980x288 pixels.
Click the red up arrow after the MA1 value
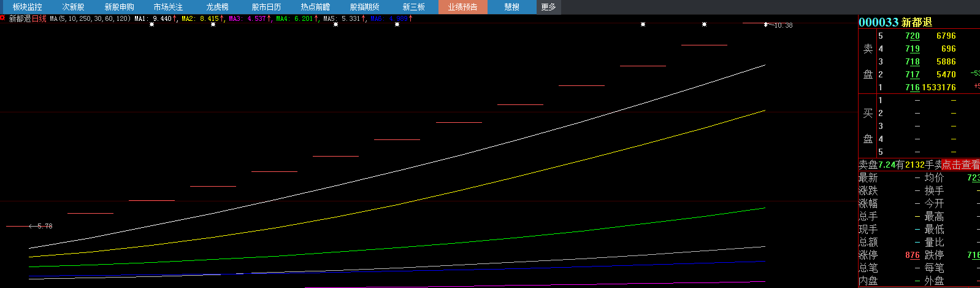click(x=175, y=18)
